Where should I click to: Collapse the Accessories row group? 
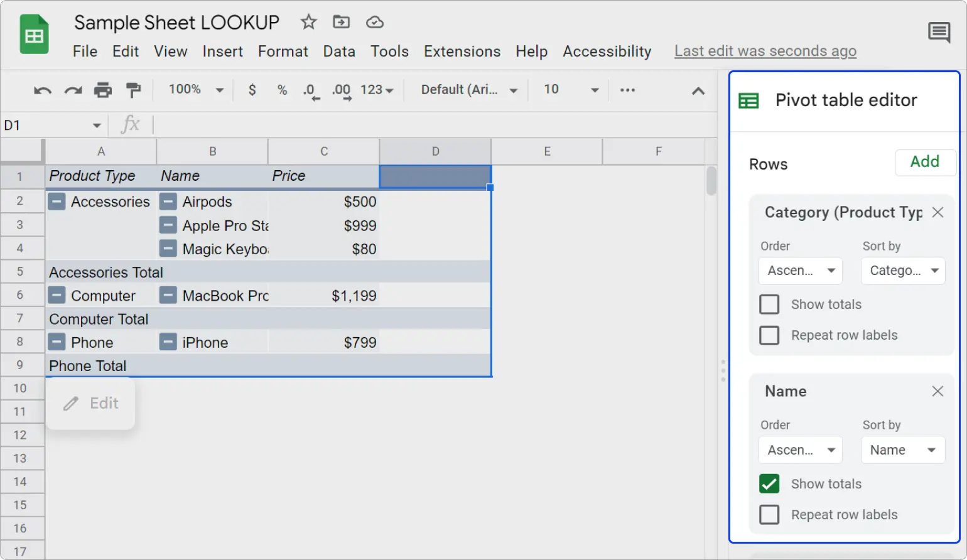(57, 202)
